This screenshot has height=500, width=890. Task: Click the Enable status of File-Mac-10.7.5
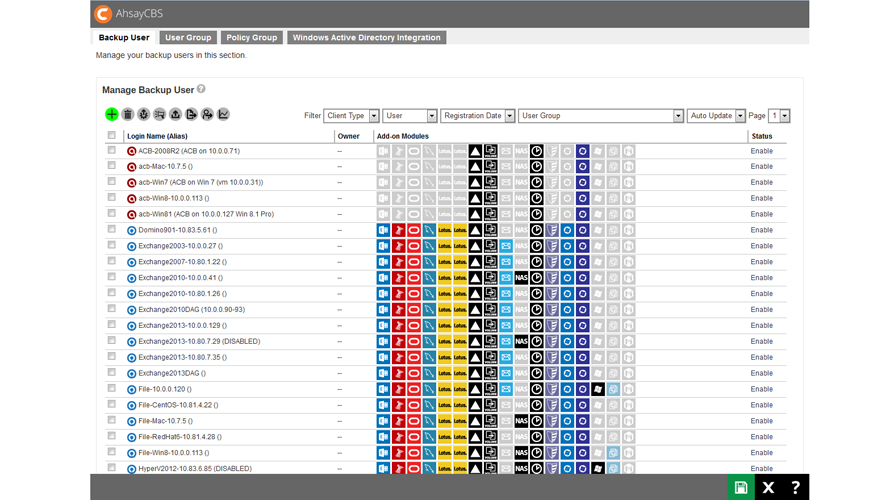[762, 421]
